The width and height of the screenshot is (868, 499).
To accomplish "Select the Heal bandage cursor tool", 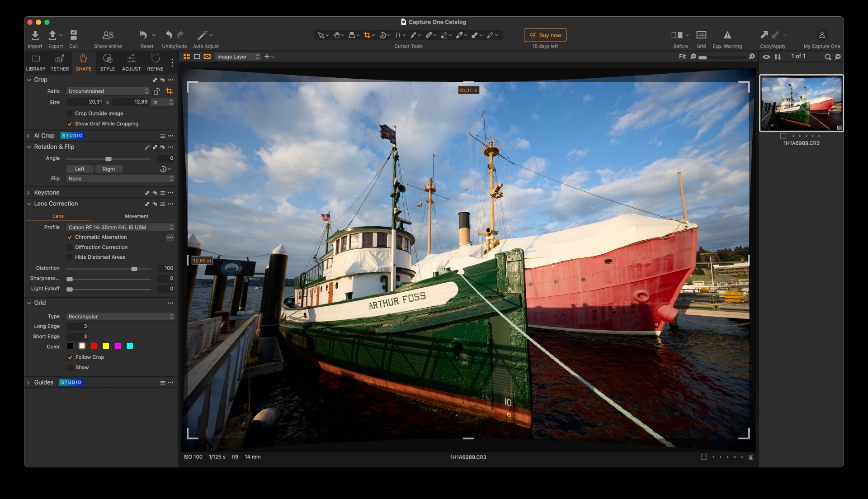I will tap(429, 35).
